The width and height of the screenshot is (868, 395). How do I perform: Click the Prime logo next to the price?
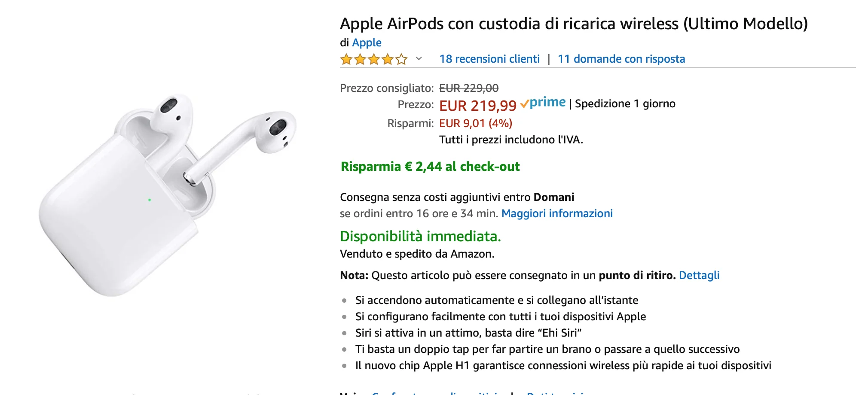tap(543, 103)
